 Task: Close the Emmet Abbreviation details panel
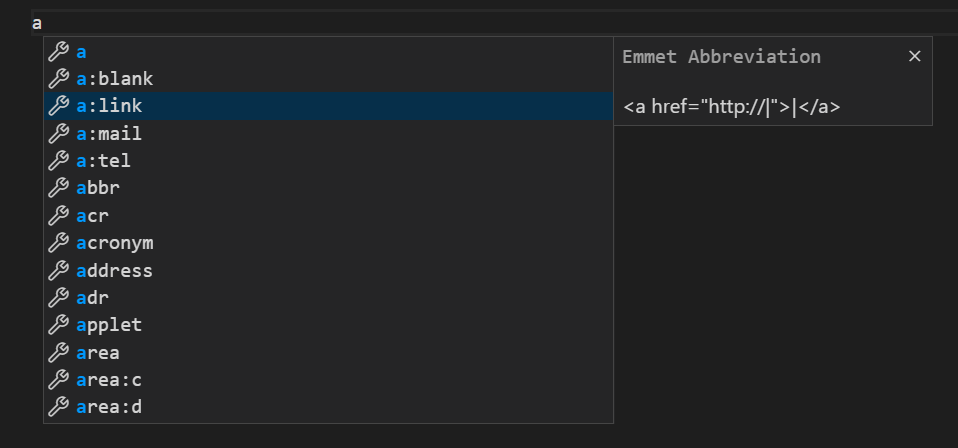click(914, 56)
